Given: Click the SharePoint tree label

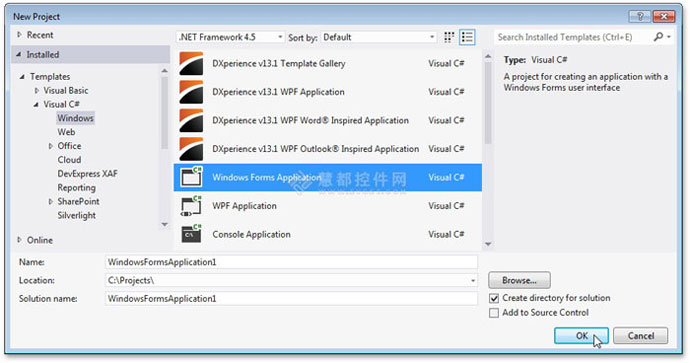Looking at the screenshot, I should coord(78,202).
